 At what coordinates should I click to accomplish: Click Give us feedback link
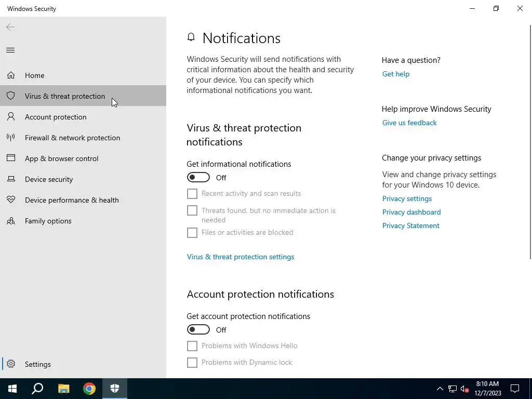click(x=409, y=123)
